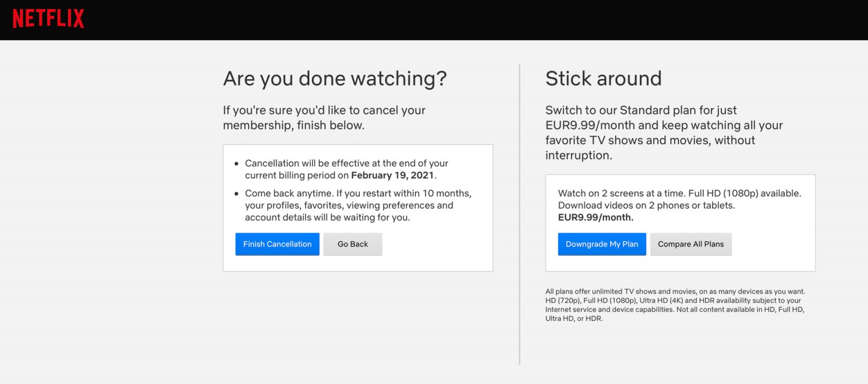Click 'Switch to our Standard plan' paragraph
This screenshot has height=384, width=868.
click(x=664, y=132)
